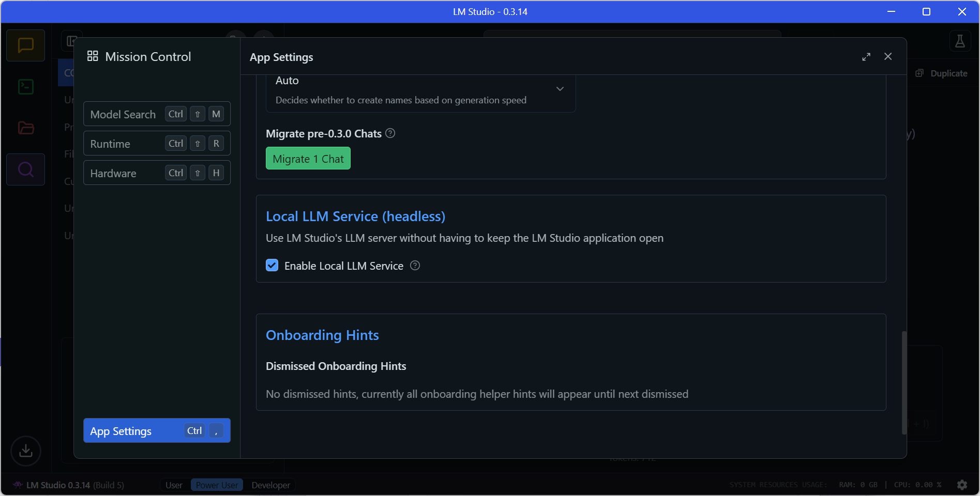Close the App Settings dialog

pyautogui.click(x=888, y=57)
